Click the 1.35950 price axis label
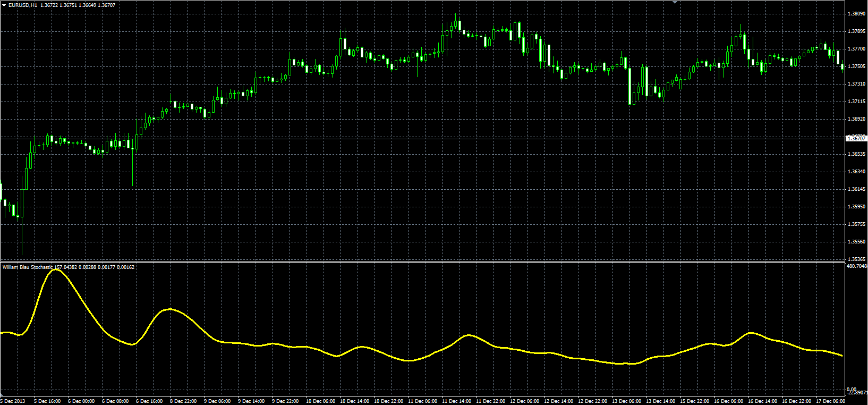Image resolution: width=868 pixels, height=405 pixels. [x=856, y=207]
